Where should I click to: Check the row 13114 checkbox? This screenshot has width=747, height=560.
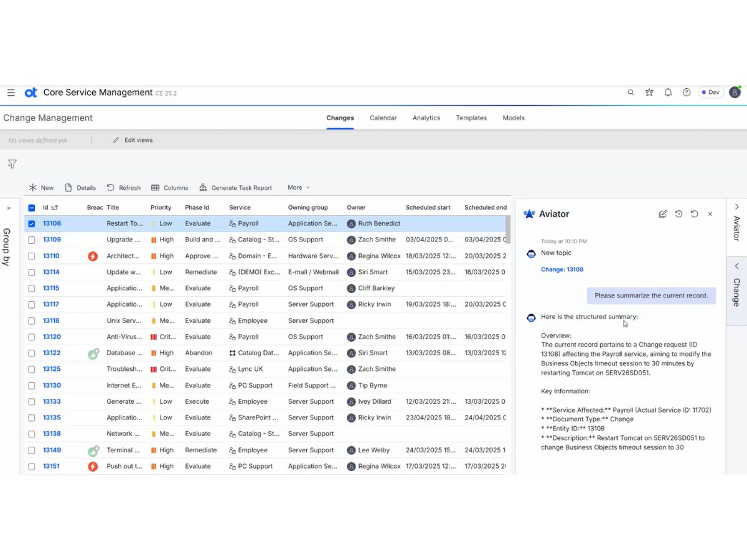(x=32, y=273)
